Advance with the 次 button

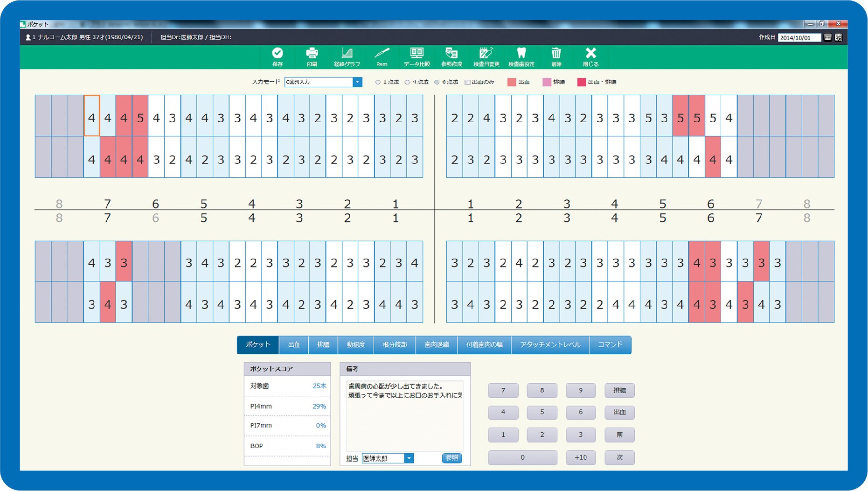619,458
